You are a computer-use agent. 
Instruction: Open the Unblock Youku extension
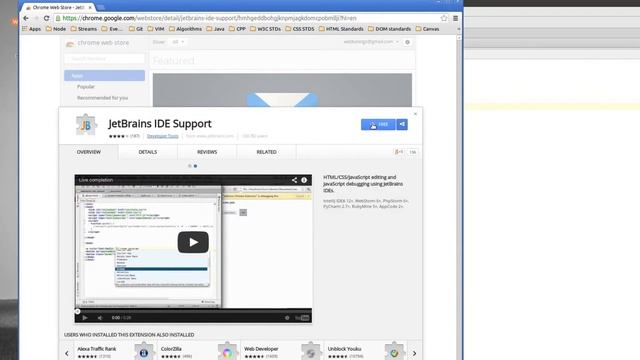[366, 352]
